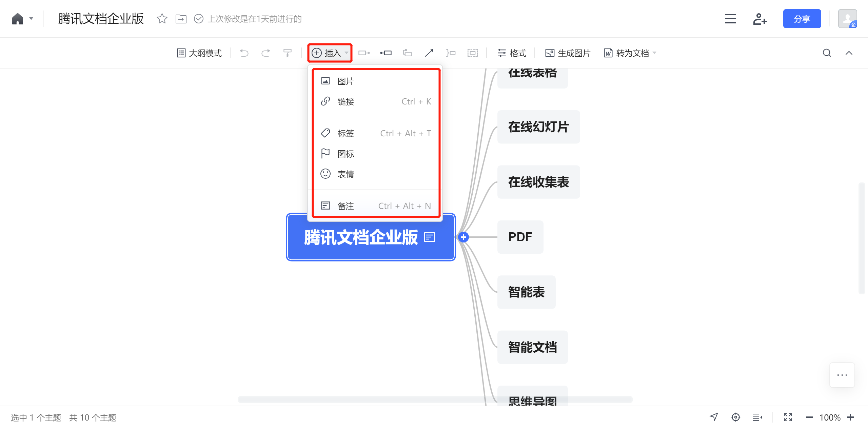Click the 智能表 topic node
The width and height of the screenshot is (868, 428).
tap(526, 292)
